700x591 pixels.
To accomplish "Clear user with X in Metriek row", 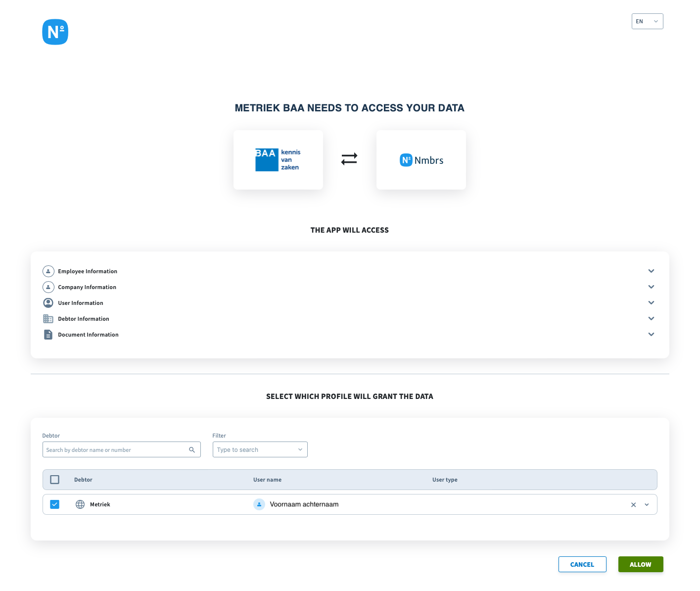I will (633, 505).
